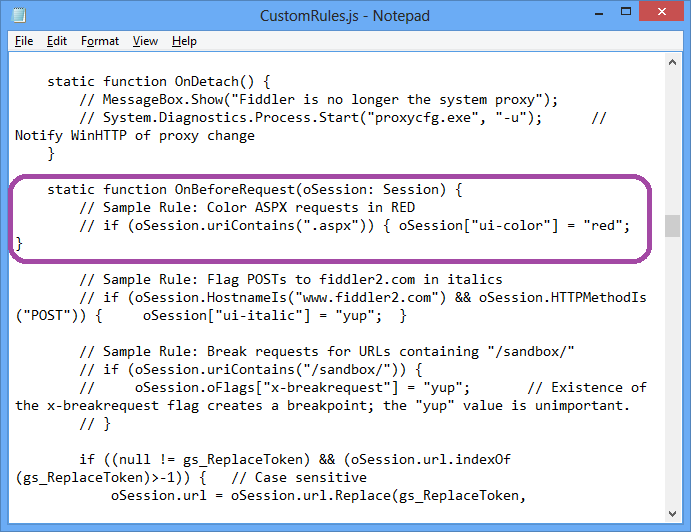Screen dimensions: 691x532
Task: Open the Edit menu
Action: (x=57, y=41)
